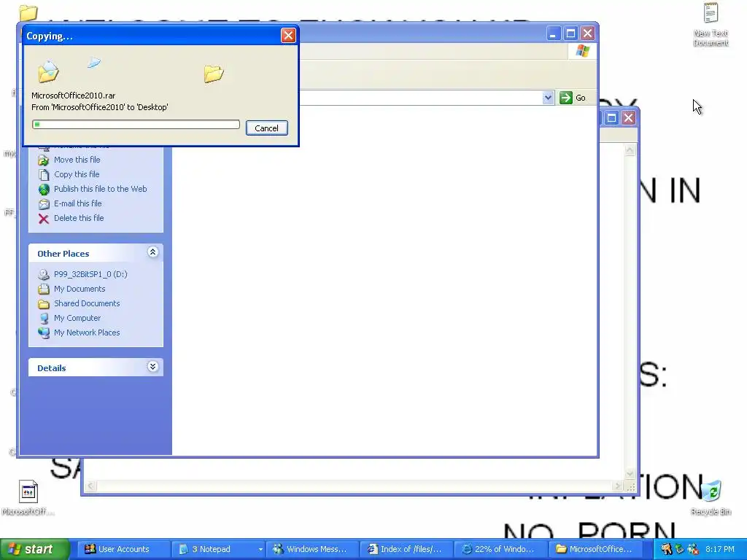This screenshot has width=747, height=560.
Task: Click the copy progress bar
Action: pyautogui.click(x=136, y=125)
